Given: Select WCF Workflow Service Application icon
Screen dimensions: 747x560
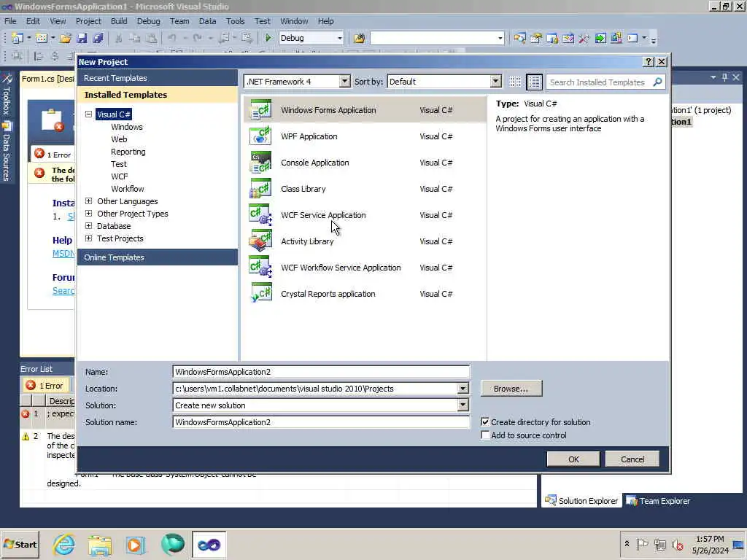Looking at the screenshot, I should click(260, 267).
